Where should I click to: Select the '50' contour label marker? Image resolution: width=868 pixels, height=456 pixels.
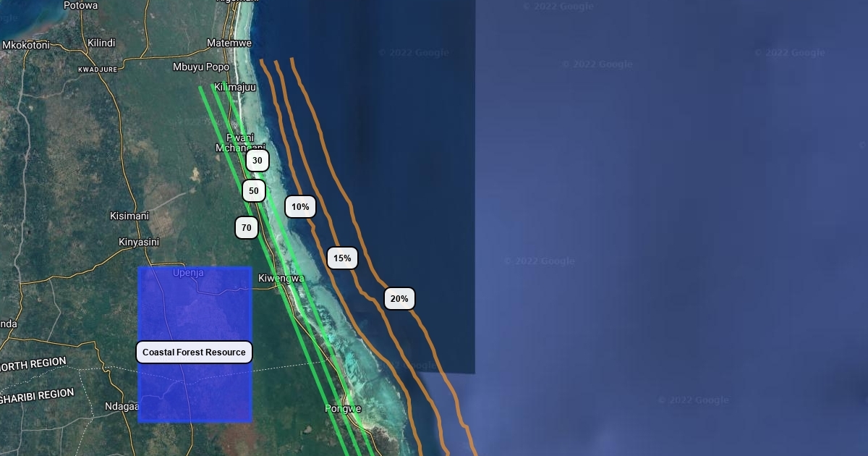pos(254,191)
